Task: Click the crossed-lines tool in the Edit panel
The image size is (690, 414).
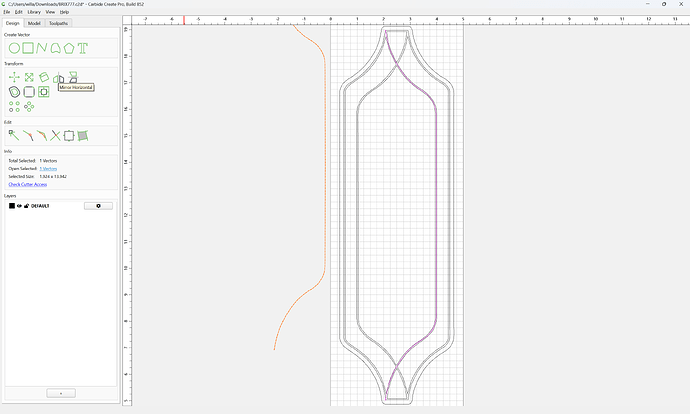Action: (55, 136)
